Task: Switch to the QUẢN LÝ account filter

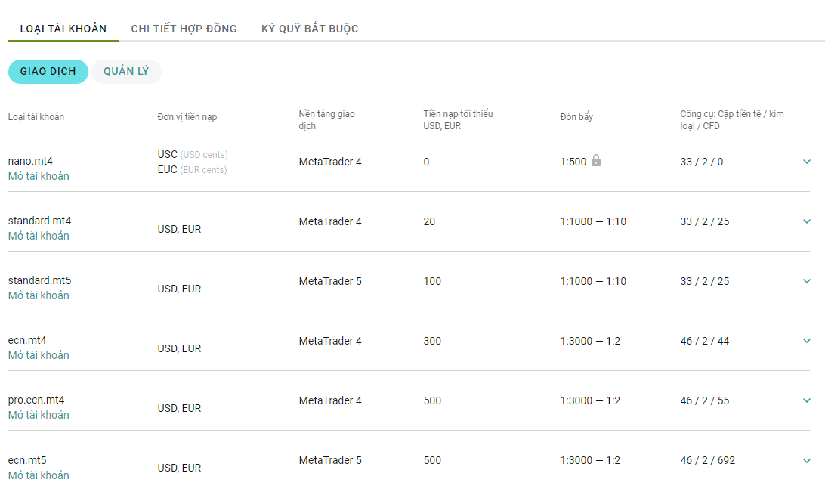Action: tap(126, 72)
